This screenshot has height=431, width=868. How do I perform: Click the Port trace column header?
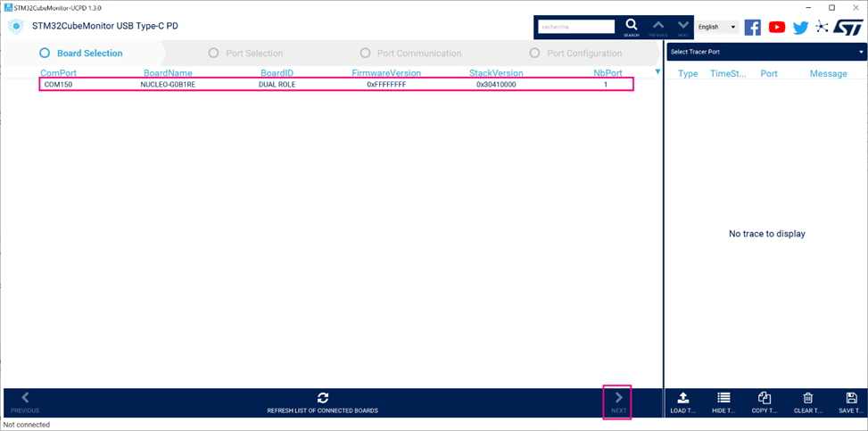[x=769, y=74]
